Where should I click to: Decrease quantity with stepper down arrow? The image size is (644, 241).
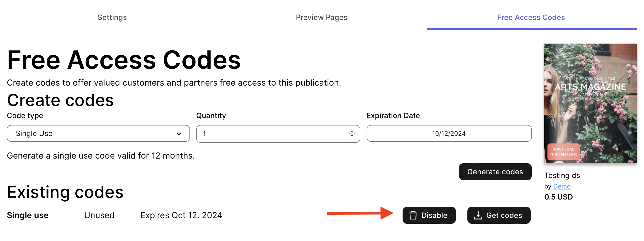[x=352, y=135]
